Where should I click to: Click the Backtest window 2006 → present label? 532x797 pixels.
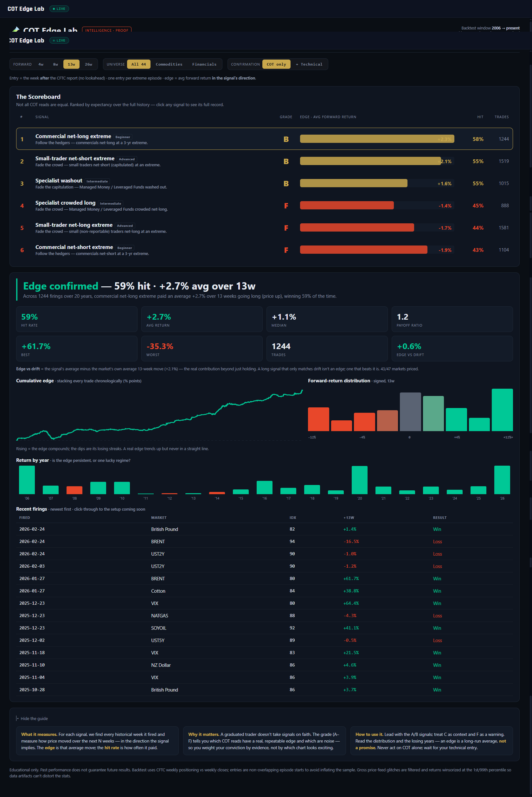tap(490, 28)
